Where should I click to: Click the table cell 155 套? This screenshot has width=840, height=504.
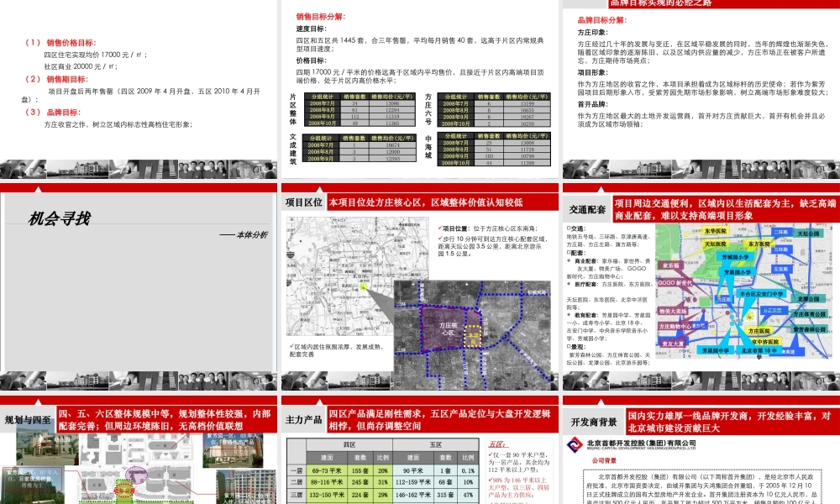coord(360,470)
